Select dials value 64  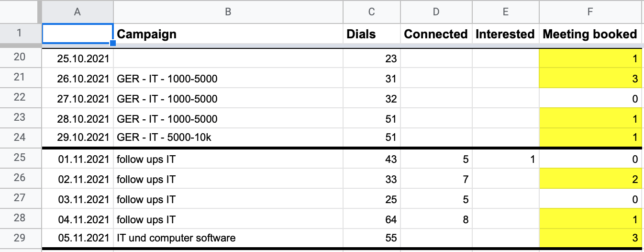point(372,219)
